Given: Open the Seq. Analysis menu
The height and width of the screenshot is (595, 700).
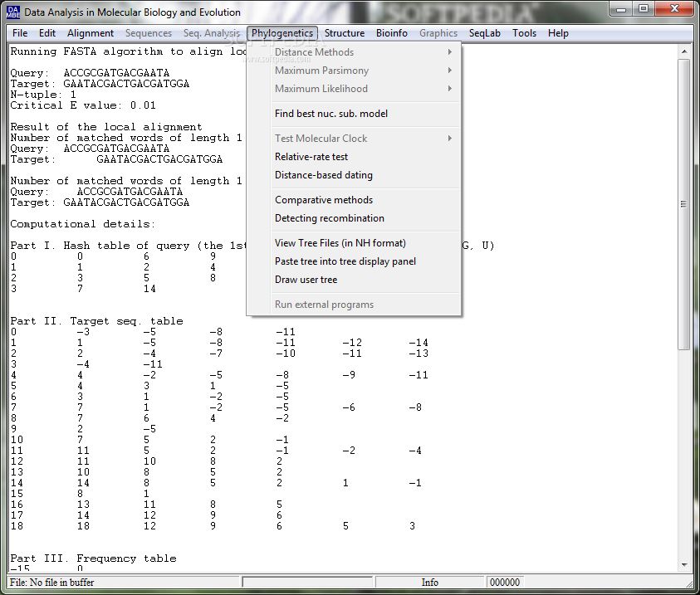Looking at the screenshot, I should point(212,33).
